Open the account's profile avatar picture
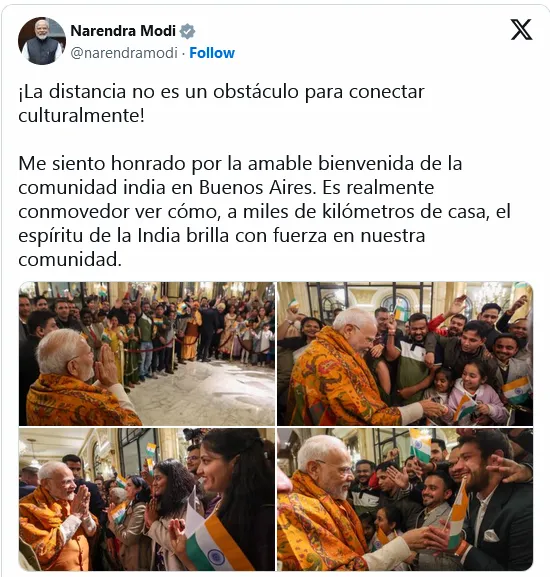 point(42,41)
